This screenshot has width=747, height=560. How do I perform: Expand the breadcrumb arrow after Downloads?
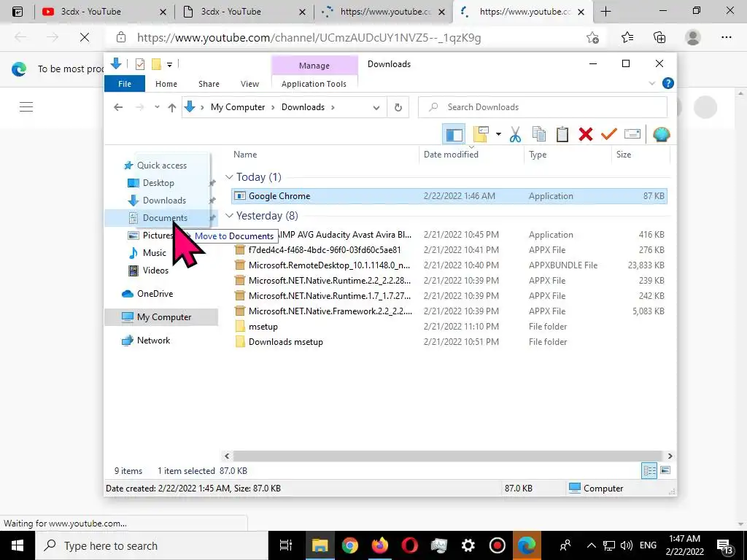[333, 107]
